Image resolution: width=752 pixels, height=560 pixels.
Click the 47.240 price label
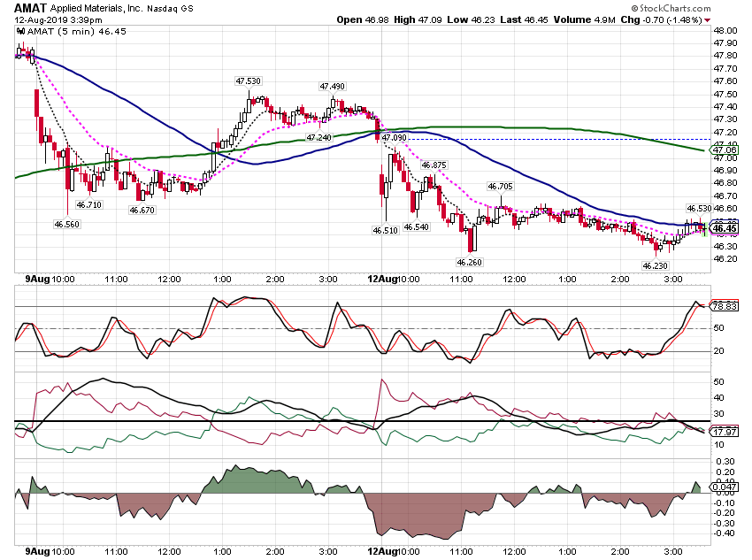click(x=318, y=138)
